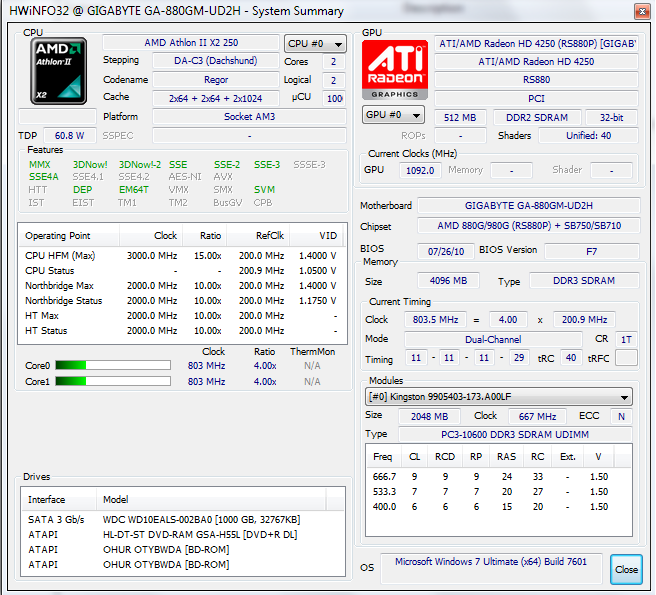Click the 3DNow! feature label
The width and height of the screenshot is (656, 595).
(x=90, y=164)
